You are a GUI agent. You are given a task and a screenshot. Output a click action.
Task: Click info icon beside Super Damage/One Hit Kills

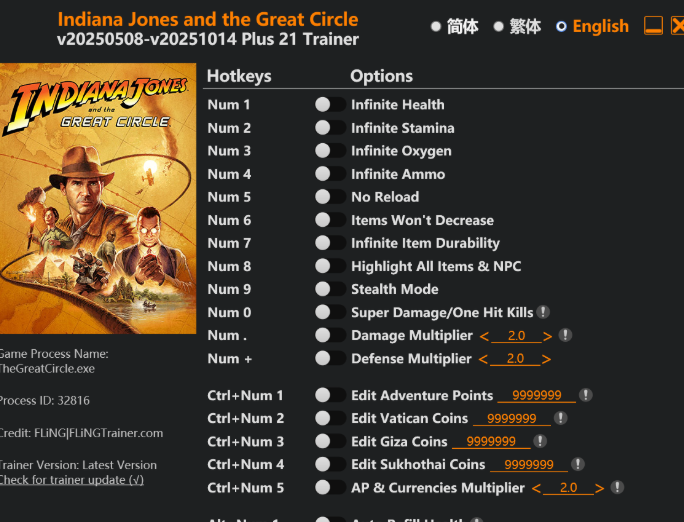543,312
